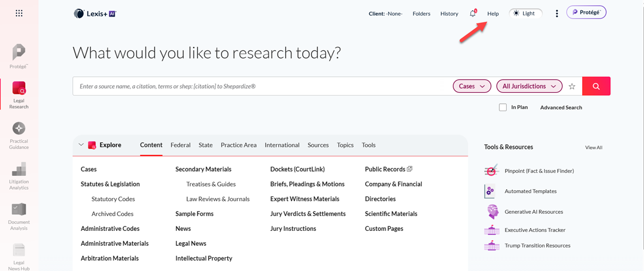Open Intellectual Property link

point(204,258)
